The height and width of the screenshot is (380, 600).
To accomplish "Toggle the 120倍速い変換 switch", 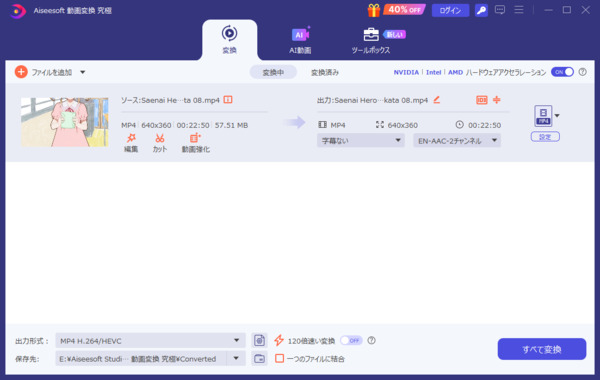I will 351,340.
